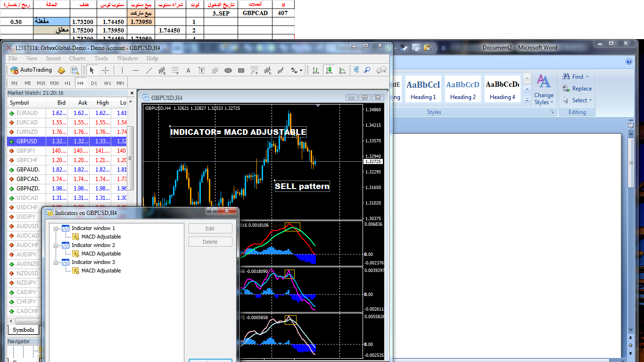Toggle the AutoTrading button
Viewport: 644px width, 362px height.
click(31, 70)
